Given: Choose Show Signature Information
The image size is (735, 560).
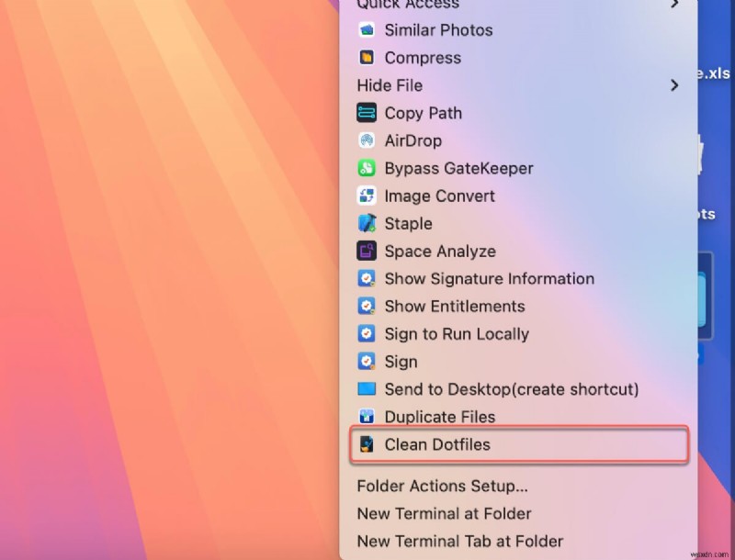Looking at the screenshot, I should pos(518,278).
